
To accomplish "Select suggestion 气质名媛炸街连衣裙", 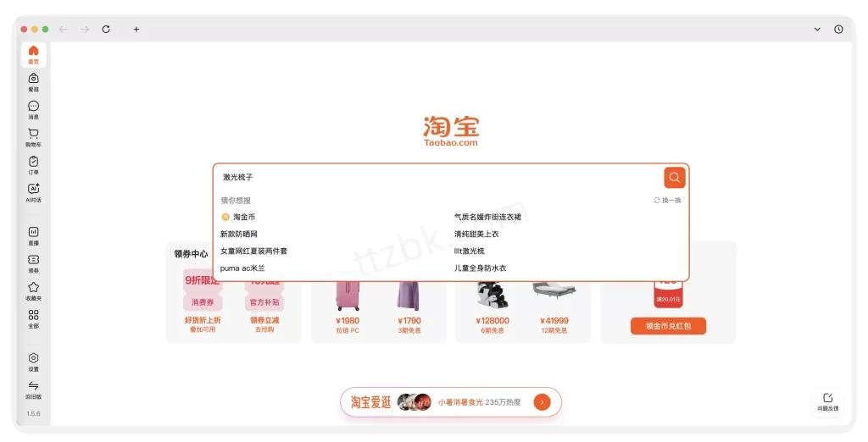I will click(x=487, y=217).
